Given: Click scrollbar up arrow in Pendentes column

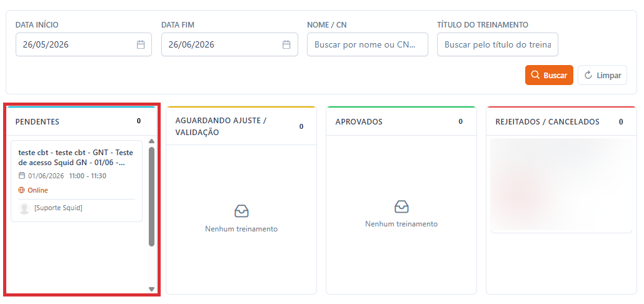Looking at the screenshot, I should (x=151, y=142).
